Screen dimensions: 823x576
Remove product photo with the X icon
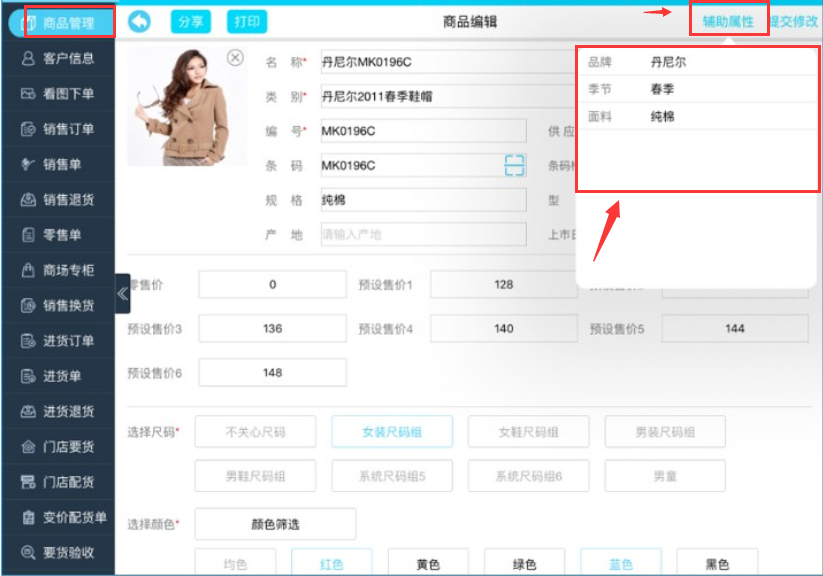point(235,58)
